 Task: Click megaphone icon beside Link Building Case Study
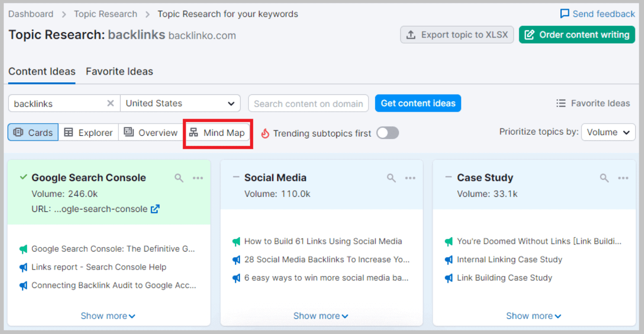pyautogui.click(x=449, y=278)
